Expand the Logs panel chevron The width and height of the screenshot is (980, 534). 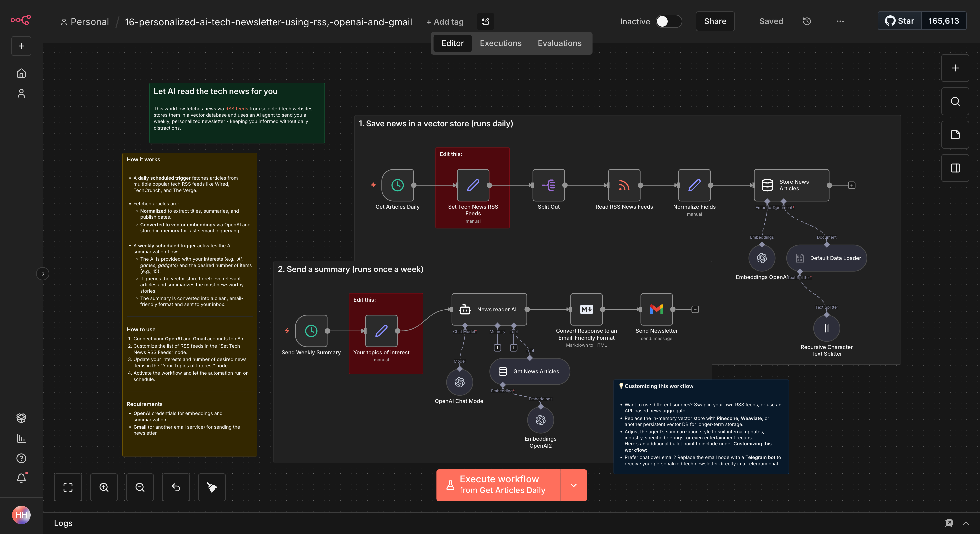click(966, 523)
